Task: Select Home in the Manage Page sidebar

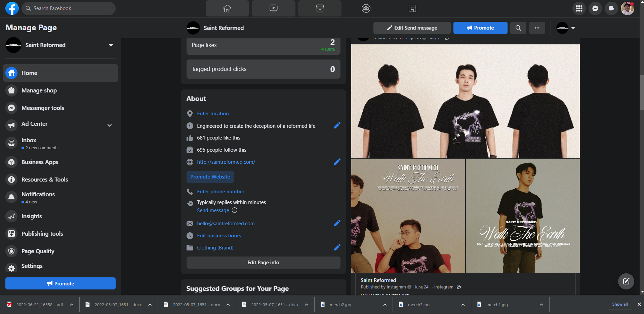Action: point(61,73)
